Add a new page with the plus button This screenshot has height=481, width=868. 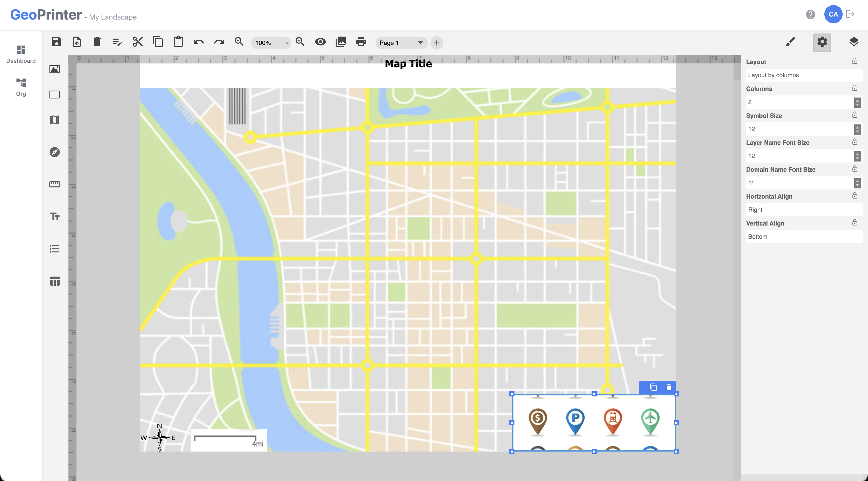pos(437,43)
